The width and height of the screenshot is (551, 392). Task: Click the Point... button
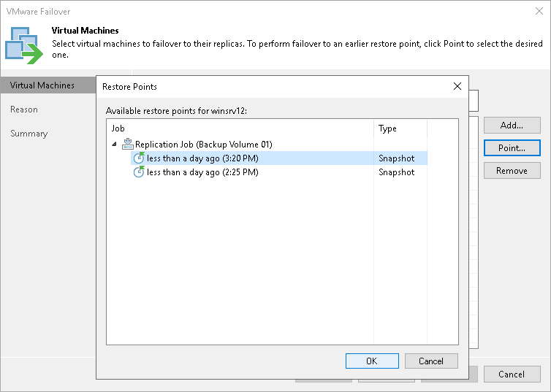pyautogui.click(x=512, y=148)
